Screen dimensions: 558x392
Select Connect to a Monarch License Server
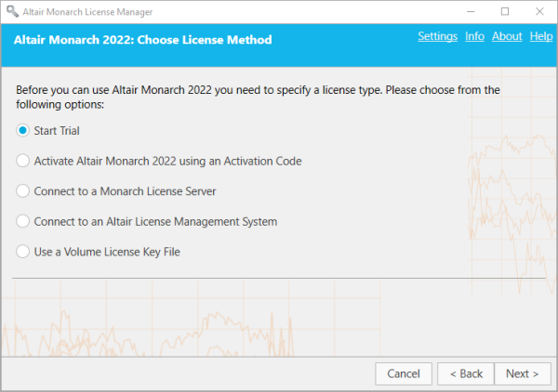[x=23, y=191]
